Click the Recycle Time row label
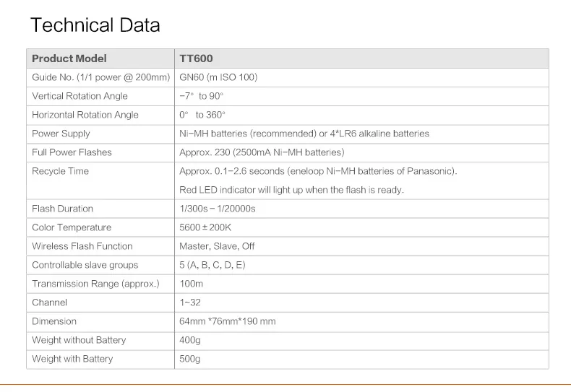The height and width of the screenshot is (392, 571). [x=60, y=171]
